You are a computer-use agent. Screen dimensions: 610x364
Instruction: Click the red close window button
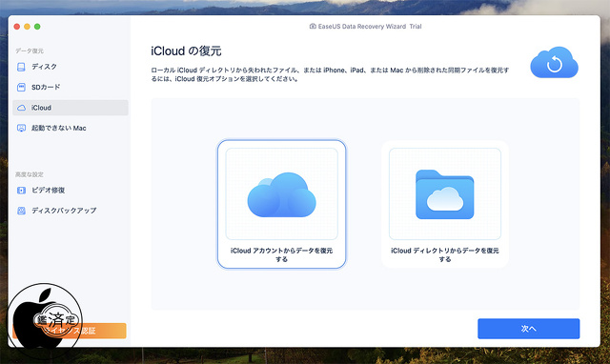17,27
